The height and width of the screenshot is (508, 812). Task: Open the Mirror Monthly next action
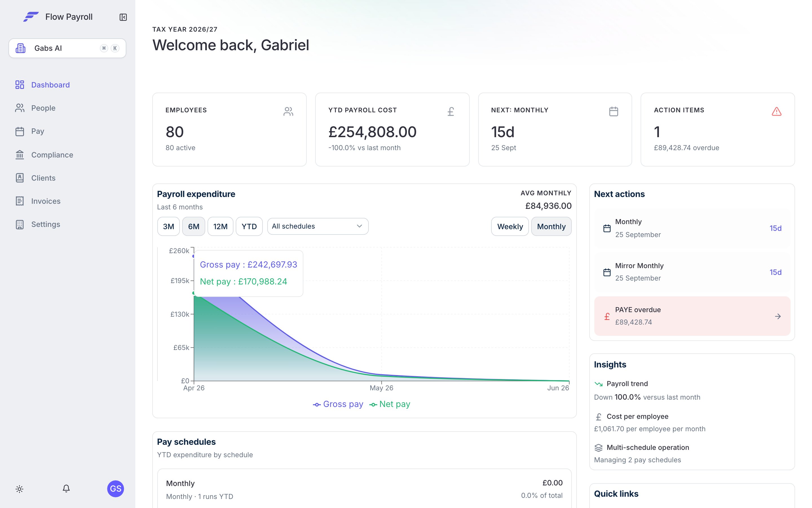click(x=692, y=272)
